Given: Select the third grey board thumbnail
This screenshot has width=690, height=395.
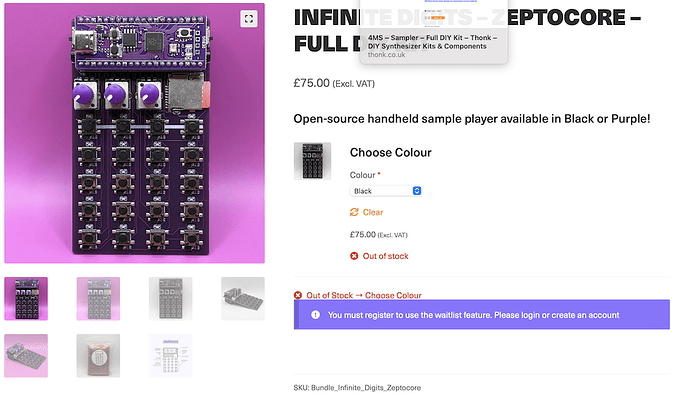Looking at the screenshot, I should click(x=170, y=298).
